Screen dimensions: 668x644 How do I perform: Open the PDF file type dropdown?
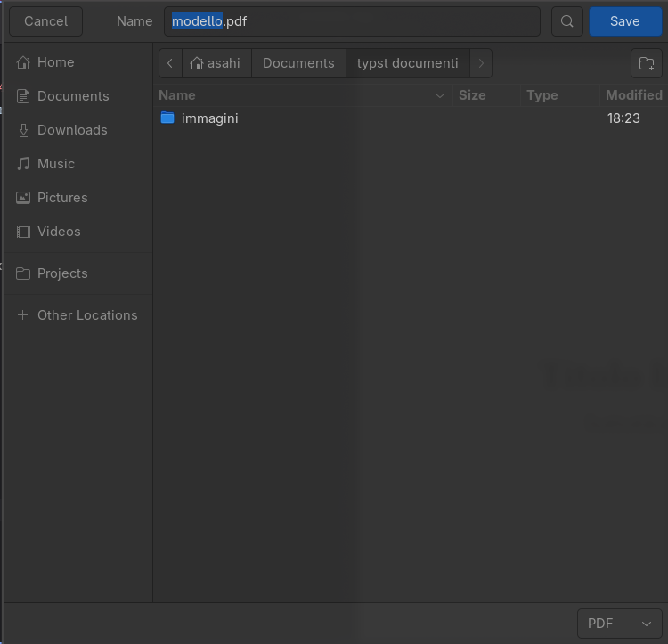[619, 624]
